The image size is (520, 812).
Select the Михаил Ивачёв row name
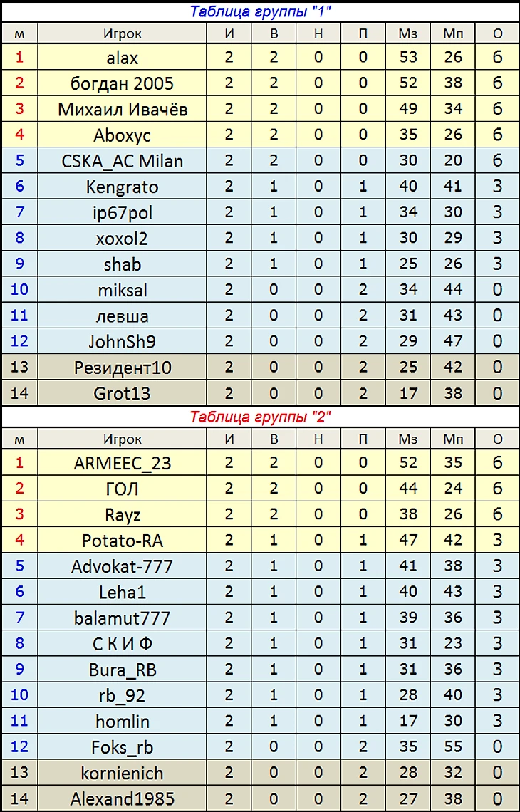click(x=123, y=109)
